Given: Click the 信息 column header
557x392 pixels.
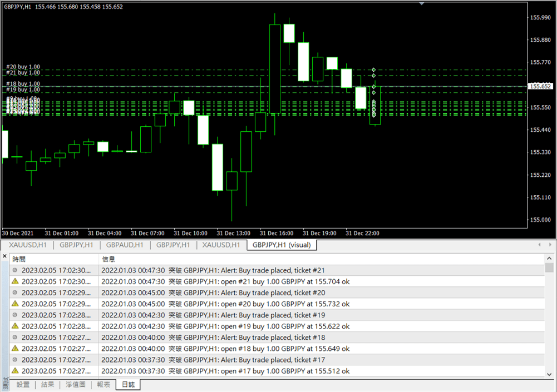Looking at the screenshot, I should pos(109,259).
